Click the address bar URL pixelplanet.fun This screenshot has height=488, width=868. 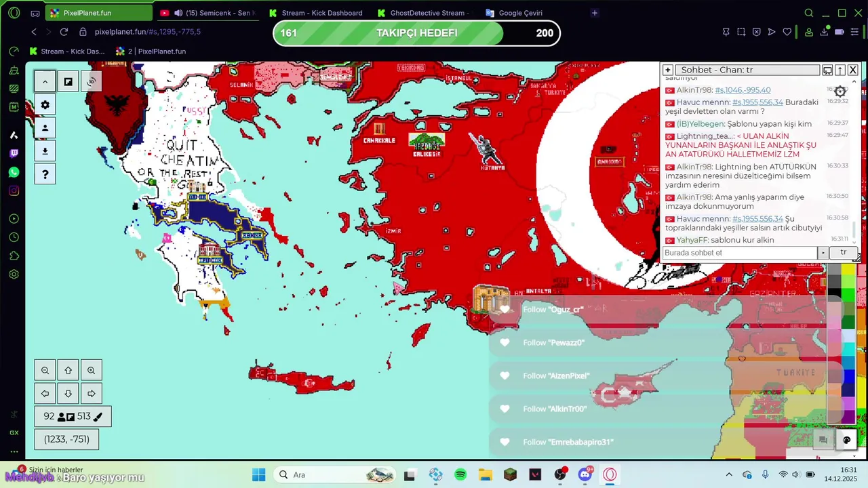[x=148, y=32]
